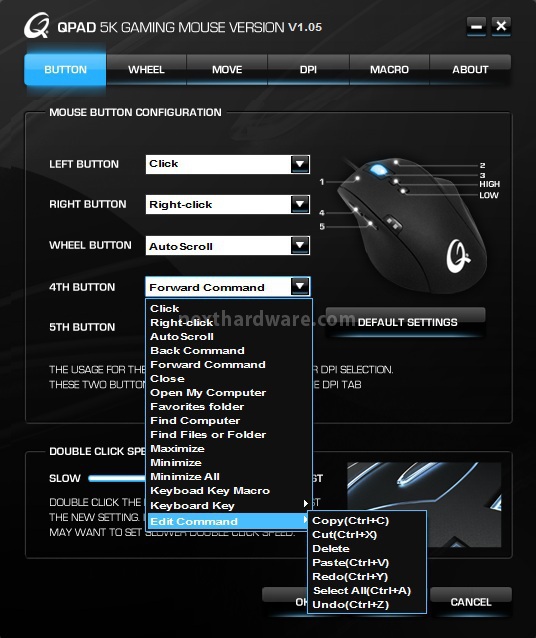Select 'Find Files or Folder' option
This screenshot has height=638, width=536.
tap(229, 435)
